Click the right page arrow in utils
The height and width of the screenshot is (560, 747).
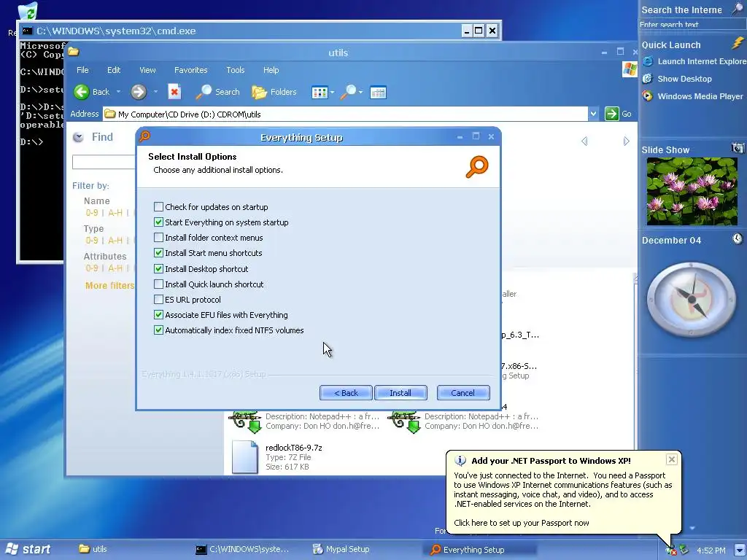(x=626, y=141)
